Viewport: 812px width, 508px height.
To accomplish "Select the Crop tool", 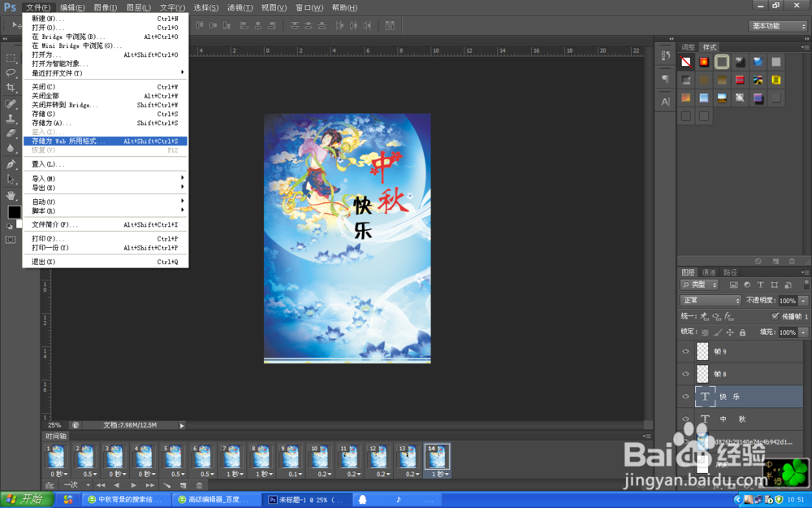I will [x=11, y=88].
